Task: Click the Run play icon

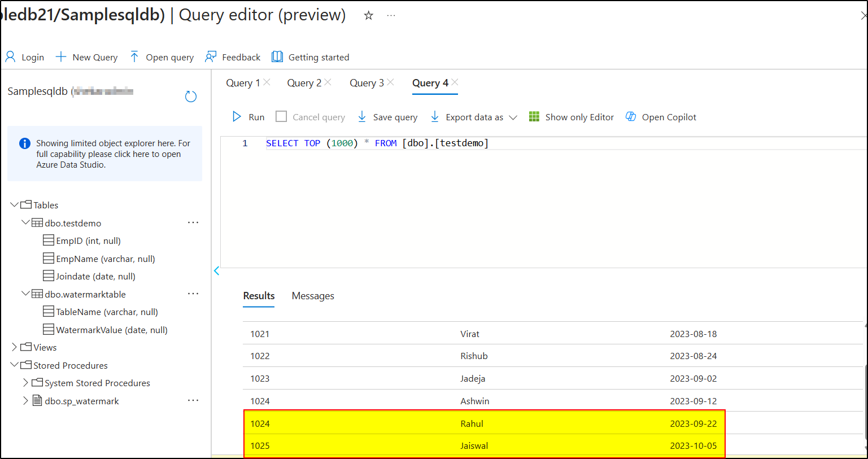Action: tap(237, 116)
